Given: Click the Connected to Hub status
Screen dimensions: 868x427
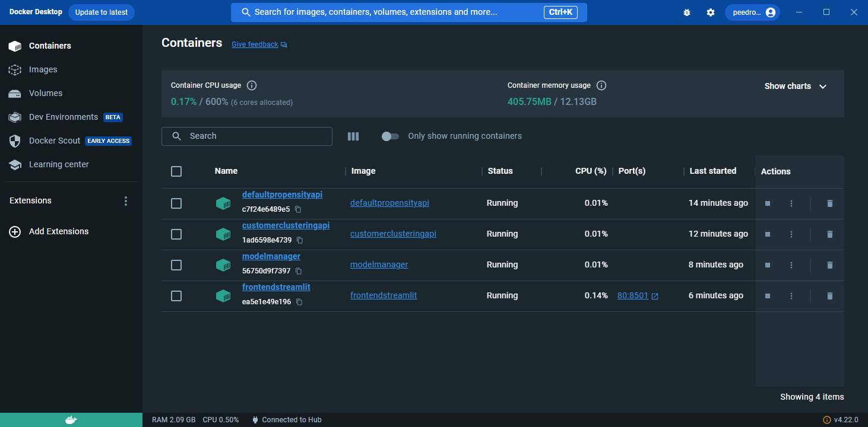Looking at the screenshot, I should tap(286, 420).
